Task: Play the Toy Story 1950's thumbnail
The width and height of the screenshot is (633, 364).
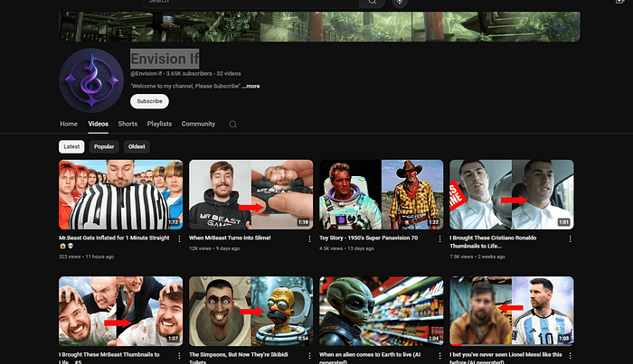Action: (x=381, y=195)
